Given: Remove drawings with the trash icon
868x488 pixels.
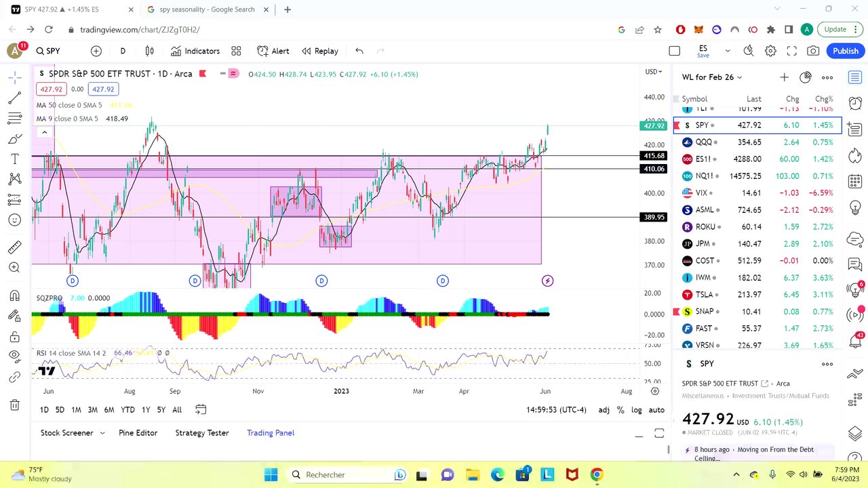Looking at the screenshot, I should 14,405.
